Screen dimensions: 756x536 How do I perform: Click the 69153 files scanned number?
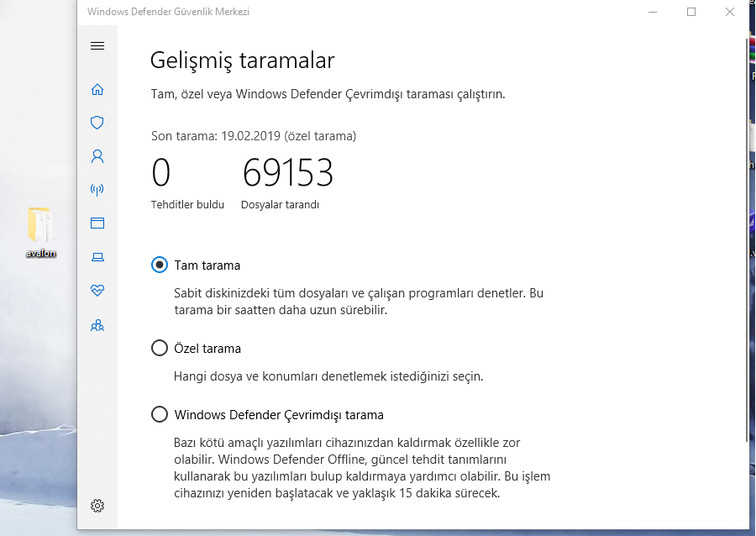pyautogui.click(x=288, y=172)
